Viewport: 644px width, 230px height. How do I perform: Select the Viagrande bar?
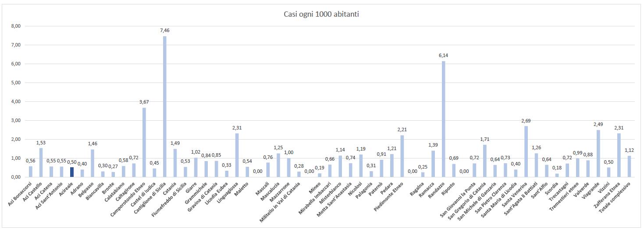pos(598,153)
